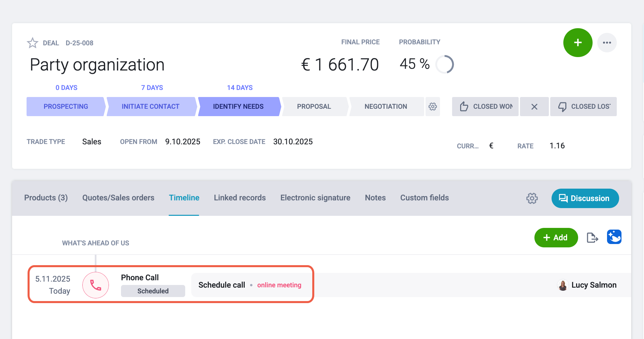Open the Trade Type Sales field
This screenshot has width=644, height=339.
92,142
